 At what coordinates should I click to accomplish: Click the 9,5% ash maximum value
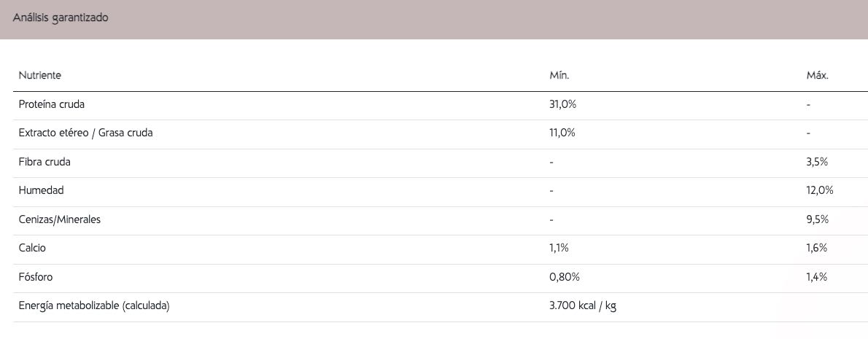[818, 219]
